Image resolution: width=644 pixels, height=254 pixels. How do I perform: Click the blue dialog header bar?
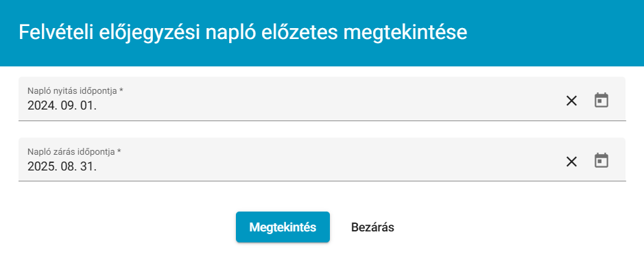coord(322,33)
